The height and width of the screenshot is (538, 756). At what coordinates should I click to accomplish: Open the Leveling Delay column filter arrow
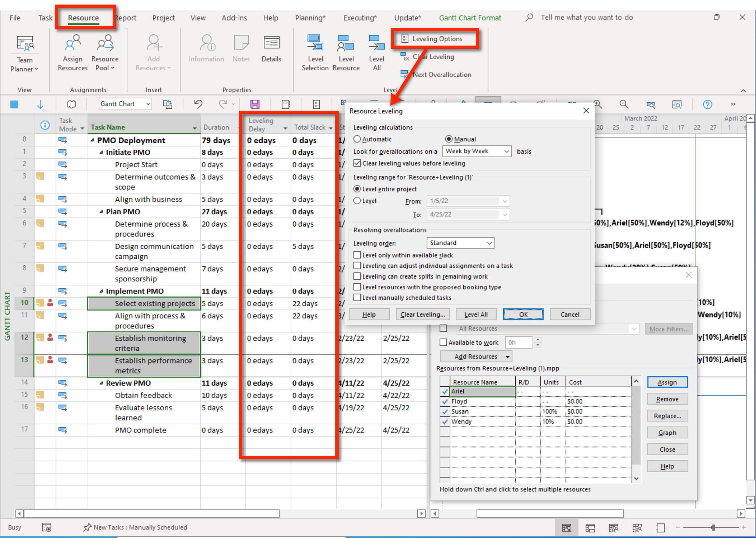pyautogui.click(x=286, y=128)
